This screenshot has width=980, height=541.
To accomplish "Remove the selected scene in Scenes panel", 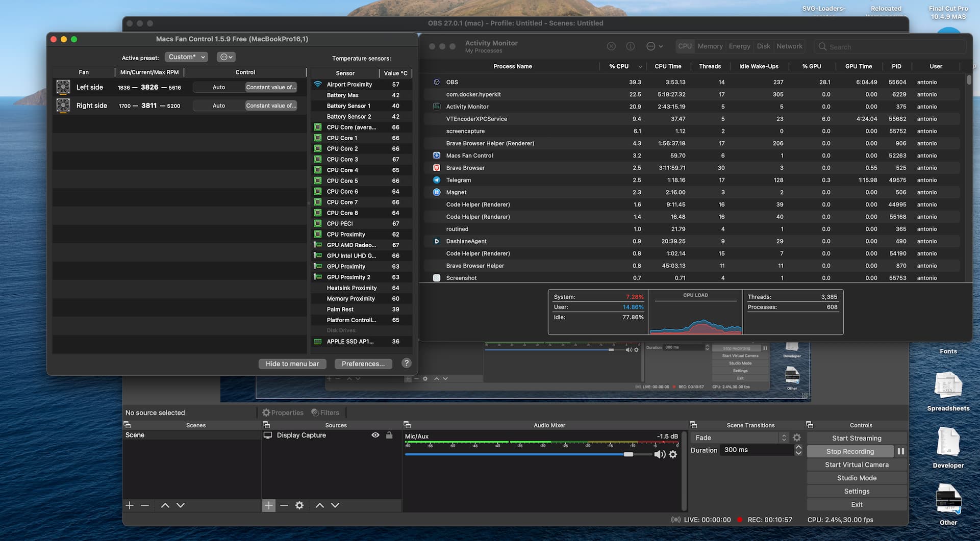I will (x=145, y=505).
